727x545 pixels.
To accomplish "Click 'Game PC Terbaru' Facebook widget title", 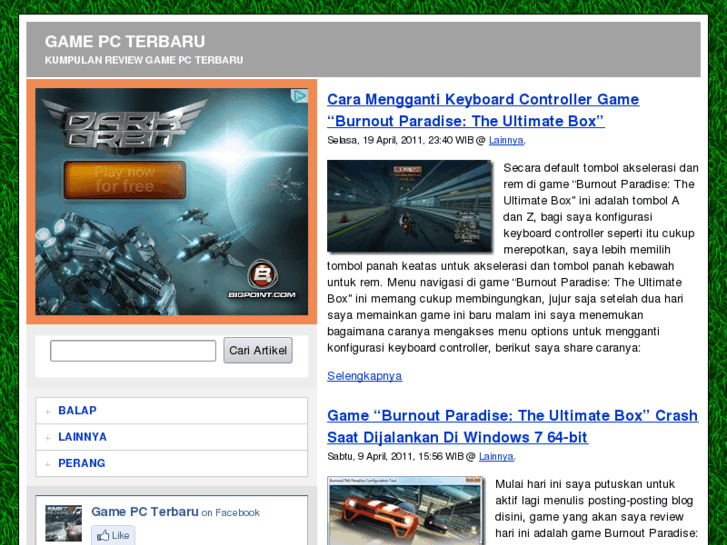I will (x=145, y=512).
